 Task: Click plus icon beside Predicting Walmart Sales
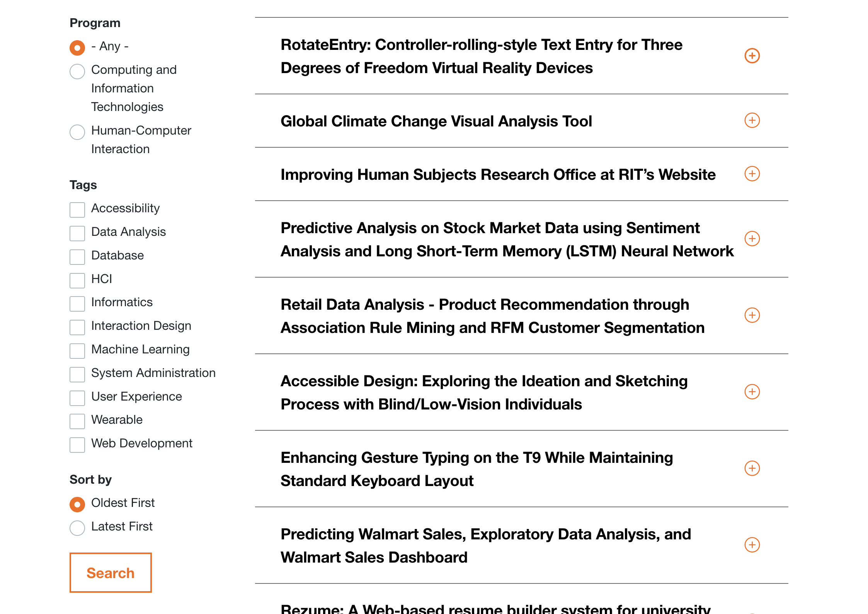pos(752,545)
